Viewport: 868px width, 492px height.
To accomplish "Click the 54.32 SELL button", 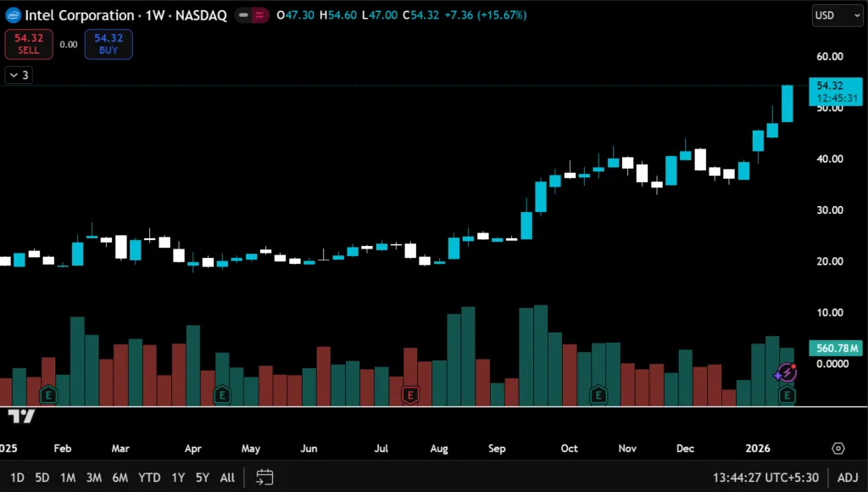I will (29, 43).
